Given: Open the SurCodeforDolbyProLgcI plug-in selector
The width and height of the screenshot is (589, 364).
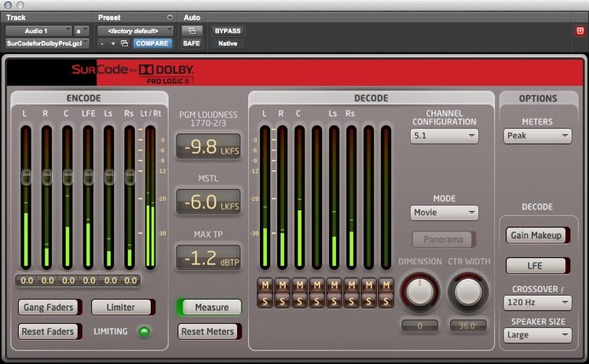Looking at the screenshot, I should [x=47, y=43].
